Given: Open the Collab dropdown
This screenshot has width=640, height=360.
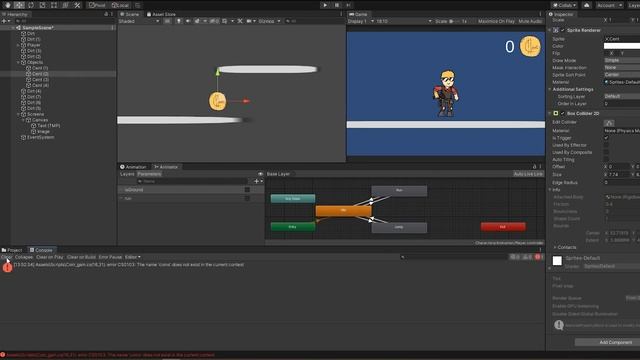Looking at the screenshot, I should 564,5.
